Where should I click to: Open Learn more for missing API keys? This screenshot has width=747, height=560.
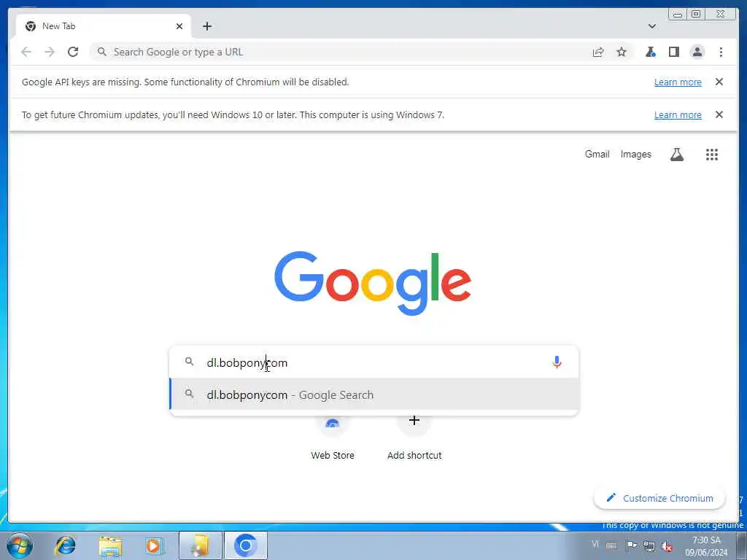click(x=678, y=82)
